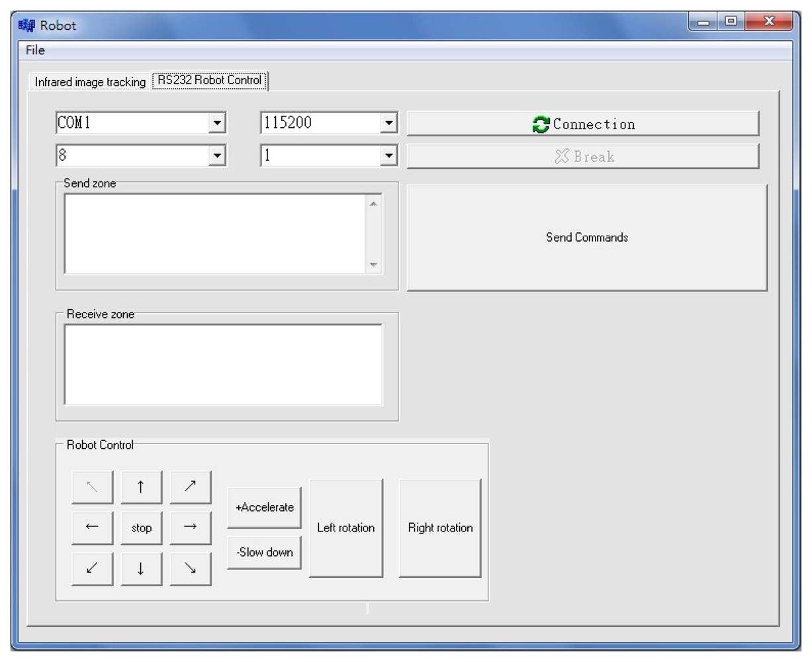Viewport: 812px width, 662px height.
Task: Move robot diagonally down-right arrow button
Action: (191, 569)
